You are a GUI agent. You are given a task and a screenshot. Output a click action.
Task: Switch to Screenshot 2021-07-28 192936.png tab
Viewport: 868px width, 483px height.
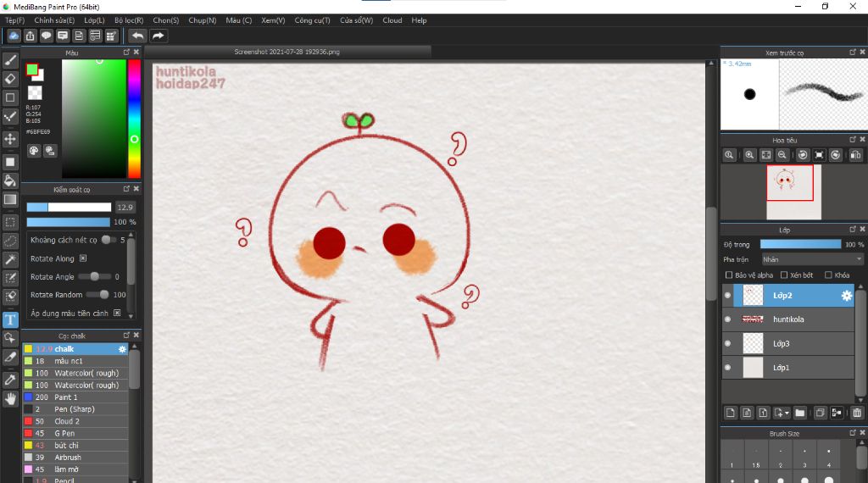click(287, 52)
